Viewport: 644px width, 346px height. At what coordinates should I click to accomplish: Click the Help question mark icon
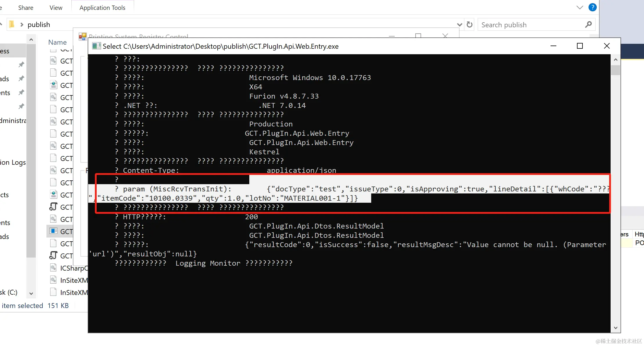[x=592, y=8]
